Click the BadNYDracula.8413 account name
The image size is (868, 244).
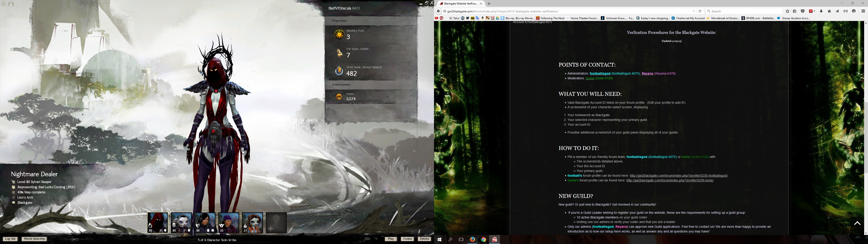344,8
